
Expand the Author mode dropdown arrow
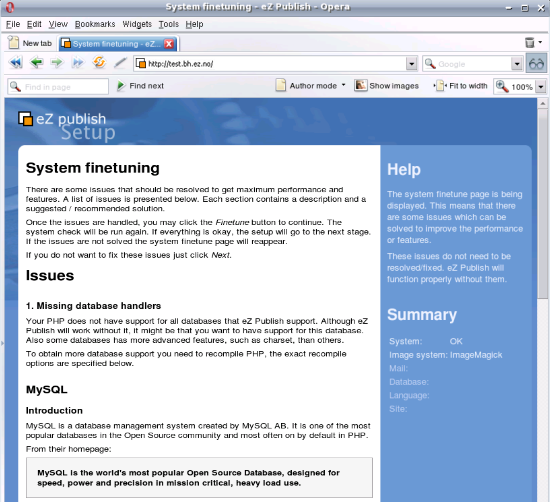point(343,85)
